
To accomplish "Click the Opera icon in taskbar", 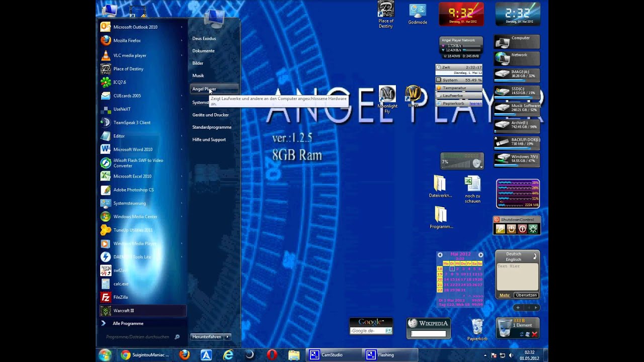I will tap(272, 355).
